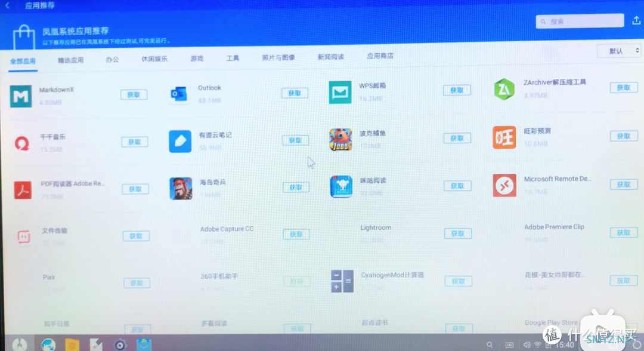Select the 新闻阅读 category tab

(x=330, y=56)
